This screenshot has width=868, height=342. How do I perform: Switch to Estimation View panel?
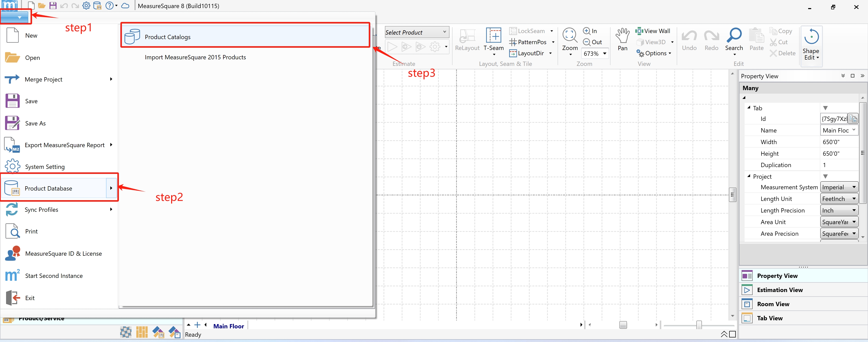779,290
